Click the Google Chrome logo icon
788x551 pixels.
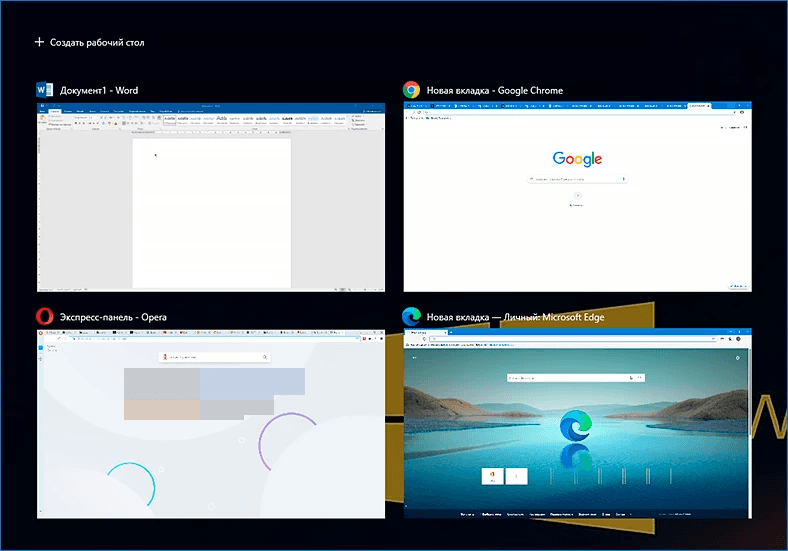[411, 90]
